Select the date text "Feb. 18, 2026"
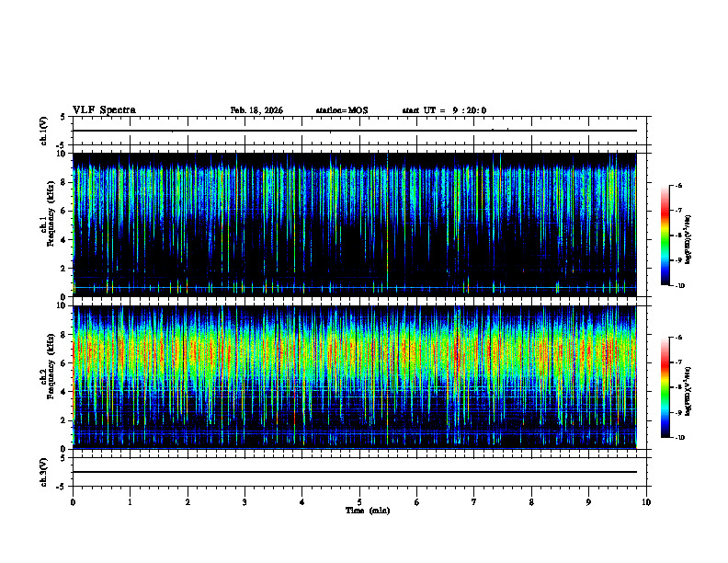Image resolution: width=728 pixels, height=563 pixels. coord(256,110)
